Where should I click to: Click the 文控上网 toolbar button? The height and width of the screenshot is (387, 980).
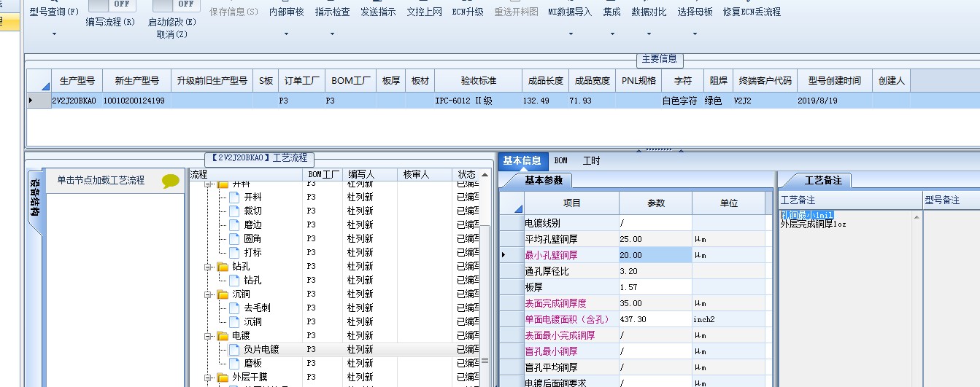tap(424, 12)
